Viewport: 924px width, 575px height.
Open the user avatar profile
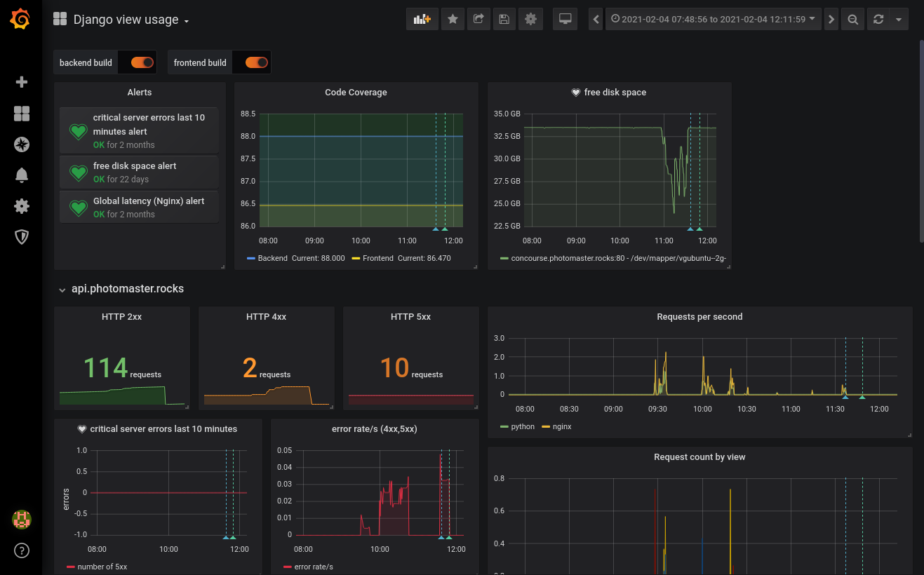(x=22, y=520)
